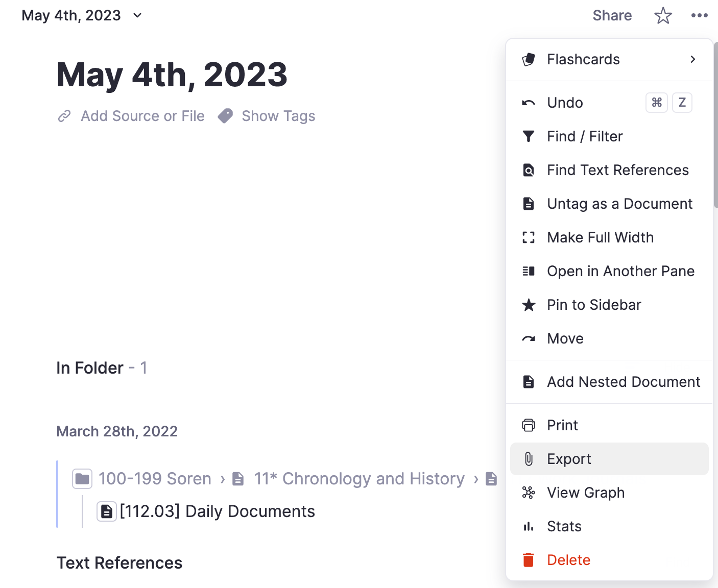
Task: Click the menu's vertical scrollbar
Action: coord(715,126)
